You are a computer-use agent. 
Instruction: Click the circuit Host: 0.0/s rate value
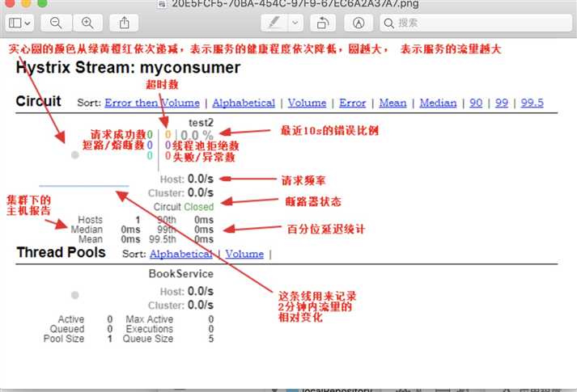(201, 179)
